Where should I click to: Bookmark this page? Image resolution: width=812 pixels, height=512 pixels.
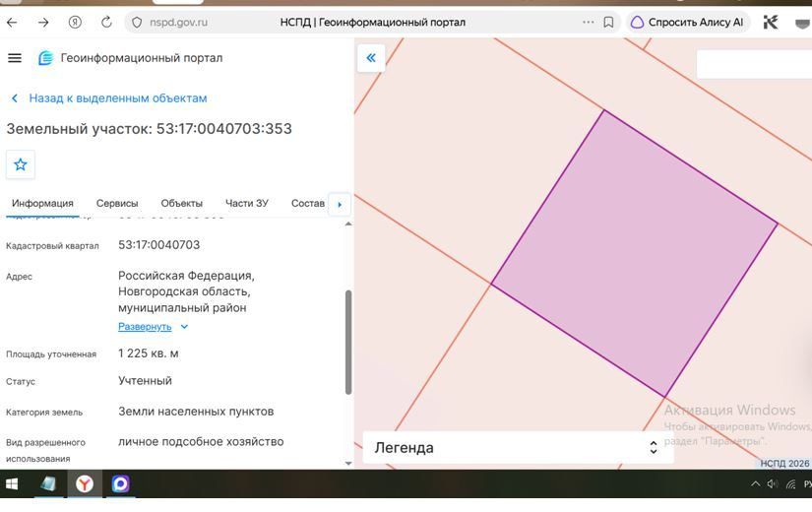tap(609, 23)
